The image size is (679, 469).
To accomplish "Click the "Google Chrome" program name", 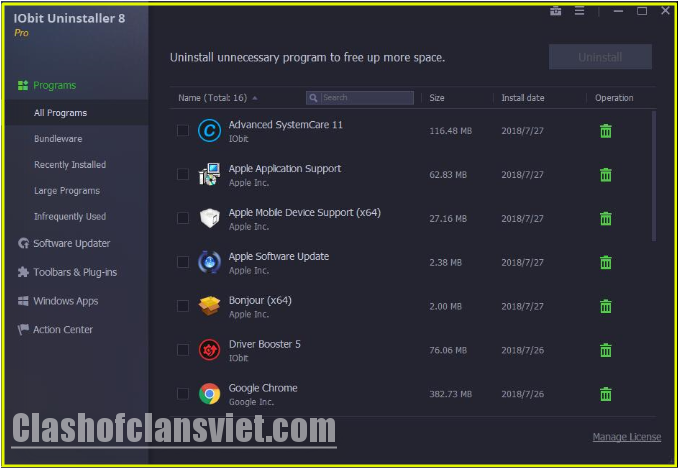I will (263, 388).
